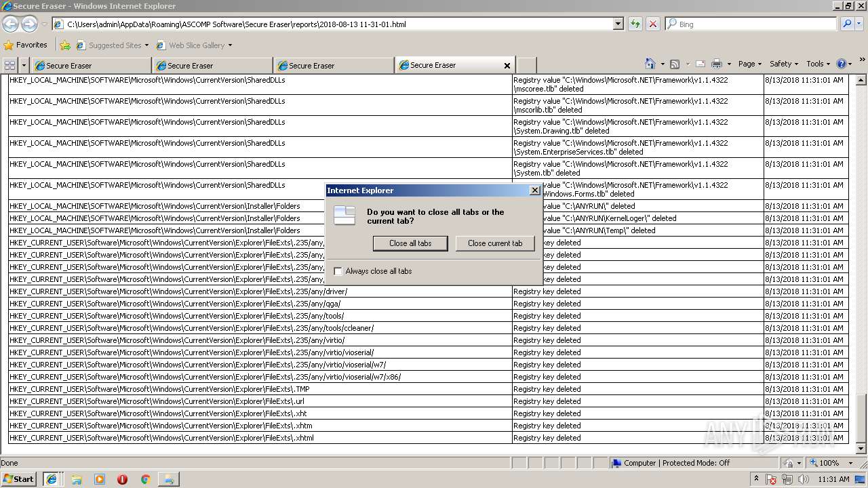Image resolution: width=868 pixels, height=488 pixels.
Task: Click the taskbar clock showing 11:31 AM
Action: coord(833,479)
